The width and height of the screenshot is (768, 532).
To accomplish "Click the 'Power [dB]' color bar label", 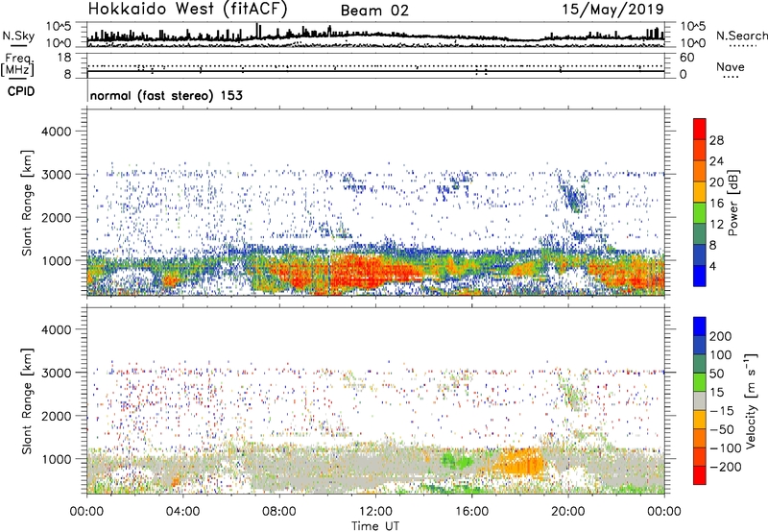I will point(732,204).
